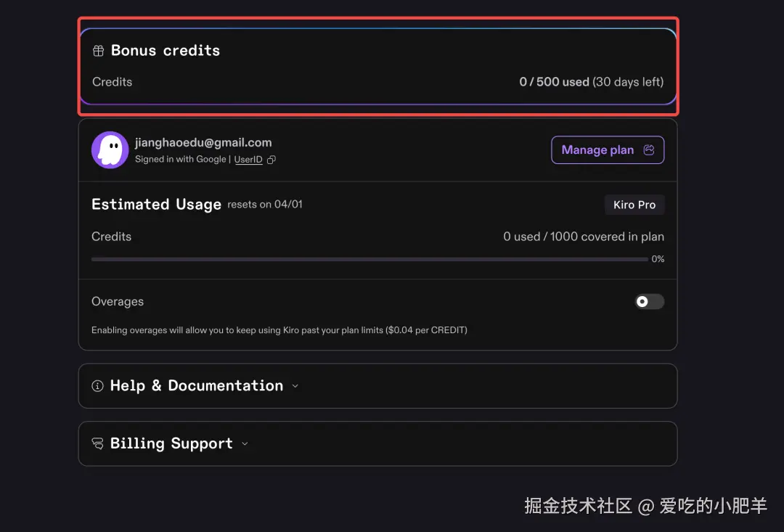Click the Kiro Pro plan badge
This screenshot has width=784, height=532.
pyautogui.click(x=634, y=205)
